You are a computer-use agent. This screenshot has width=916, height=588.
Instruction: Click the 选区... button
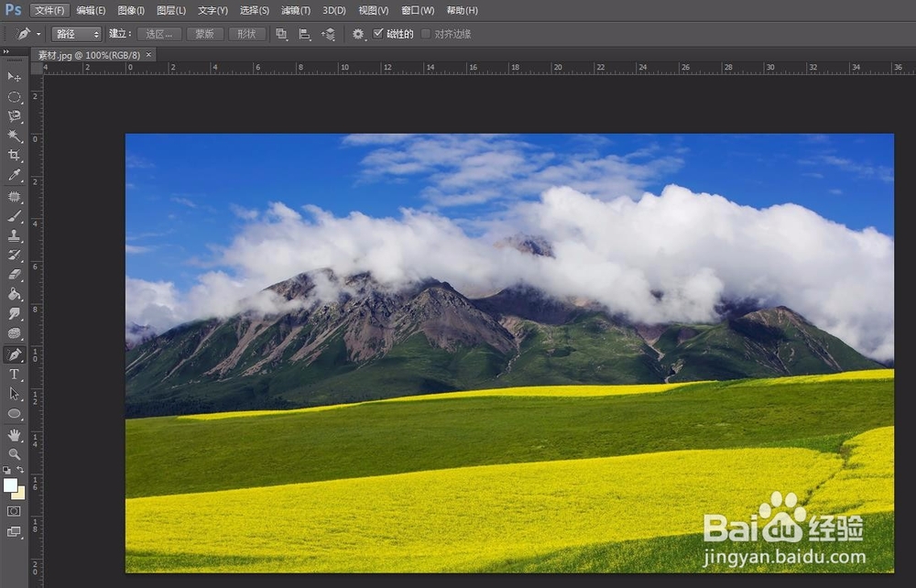(159, 35)
